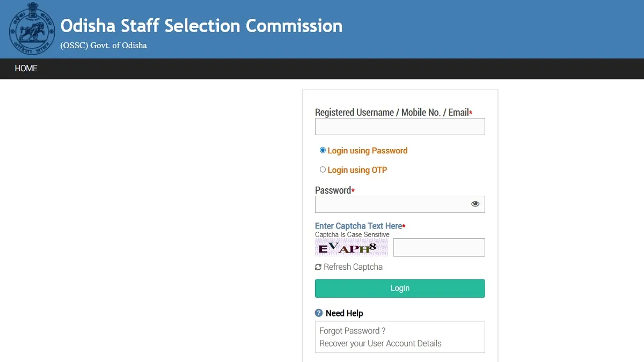Click the (OSSC) Govt. of Odisha subtitle
644x362 pixels.
(104, 46)
